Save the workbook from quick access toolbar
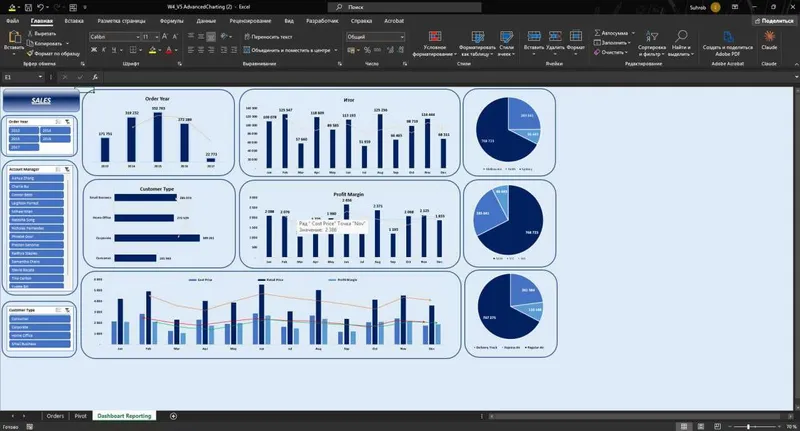Viewport: 800px width, 431px height. (x=28, y=7)
